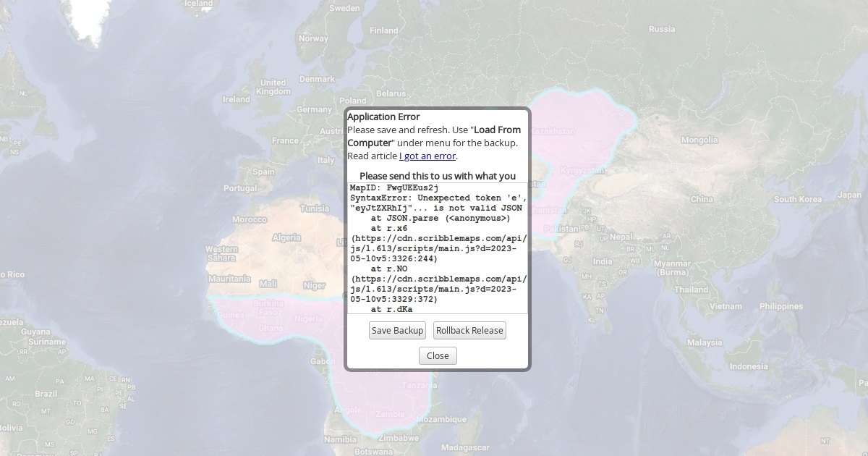The height and width of the screenshot is (456, 868).
Task: Click the China label on the map
Action: 702,199
